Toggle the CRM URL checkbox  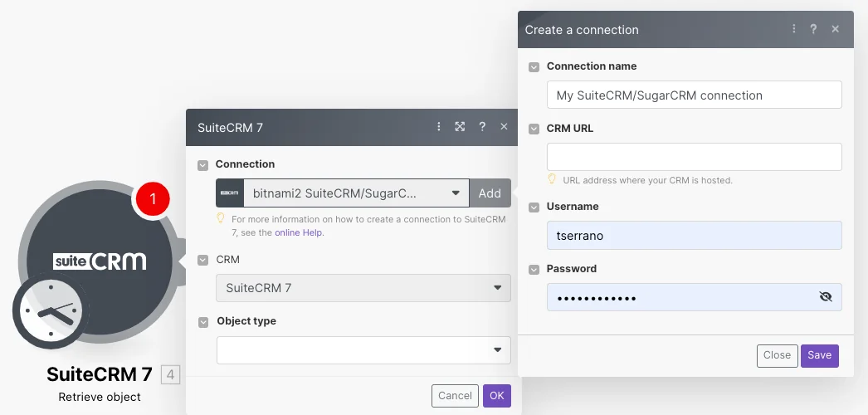[534, 129]
